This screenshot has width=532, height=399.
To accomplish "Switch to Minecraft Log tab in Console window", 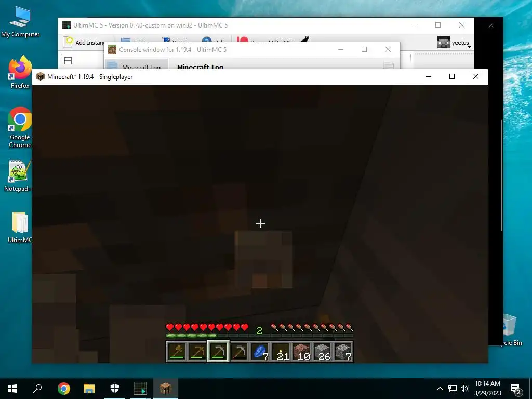I will pyautogui.click(x=137, y=64).
